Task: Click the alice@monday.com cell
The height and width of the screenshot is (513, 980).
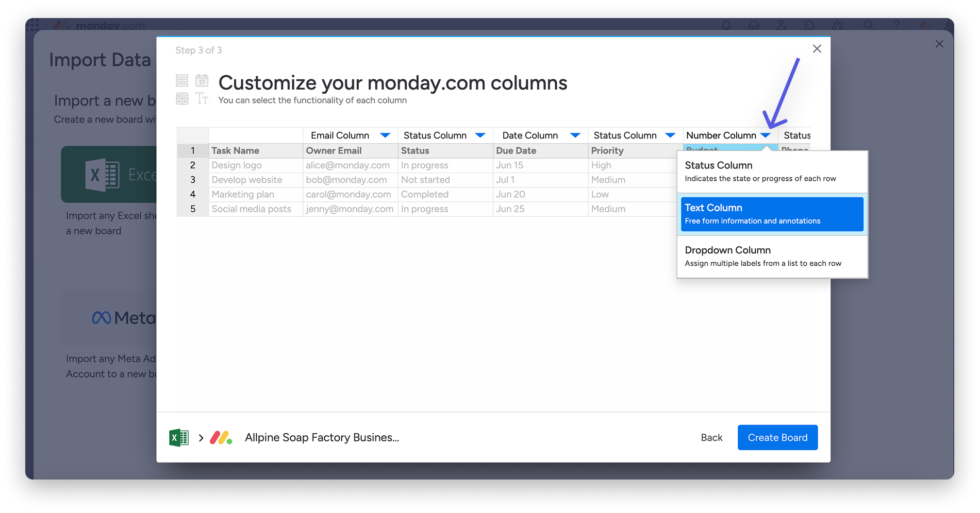Action: point(351,165)
